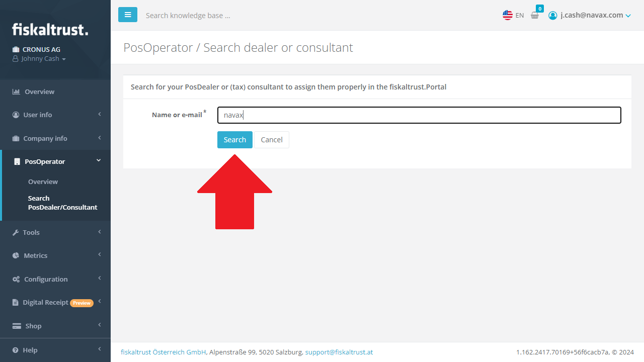Click the US flag language icon

[508, 15]
